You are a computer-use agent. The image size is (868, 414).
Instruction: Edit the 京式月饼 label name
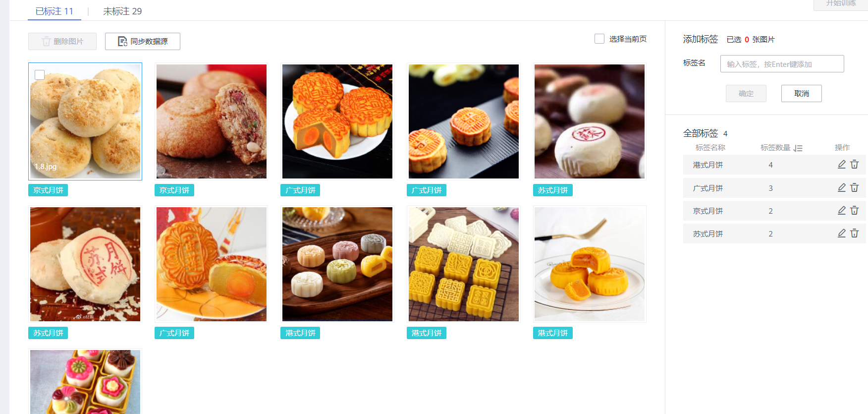[841, 211]
